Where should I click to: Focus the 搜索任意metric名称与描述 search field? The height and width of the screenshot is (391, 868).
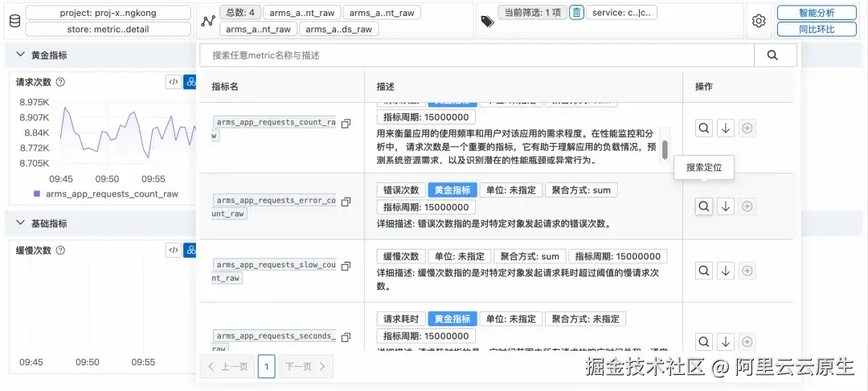(477, 55)
